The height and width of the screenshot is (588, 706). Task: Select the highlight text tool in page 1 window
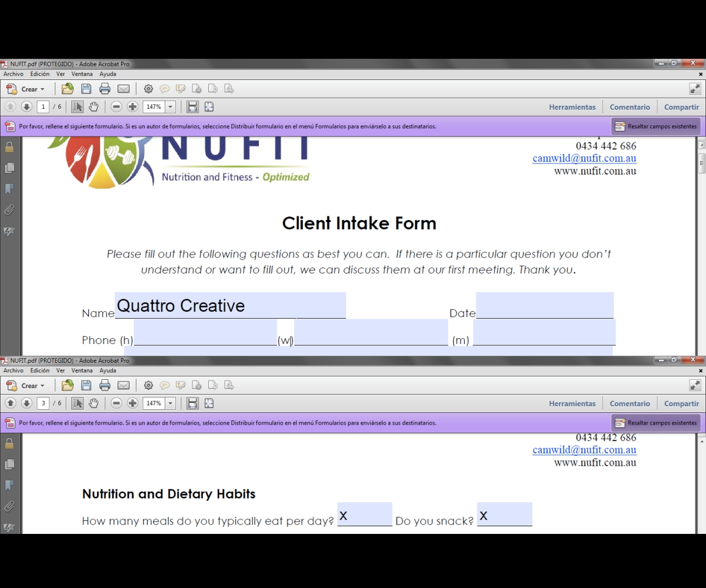click(x=181, y=89)
